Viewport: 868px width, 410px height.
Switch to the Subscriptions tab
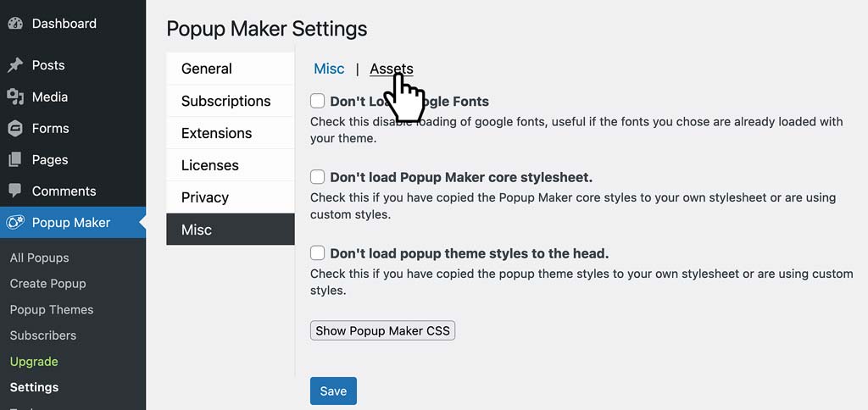pyautogui.click(x=231, y=101)
